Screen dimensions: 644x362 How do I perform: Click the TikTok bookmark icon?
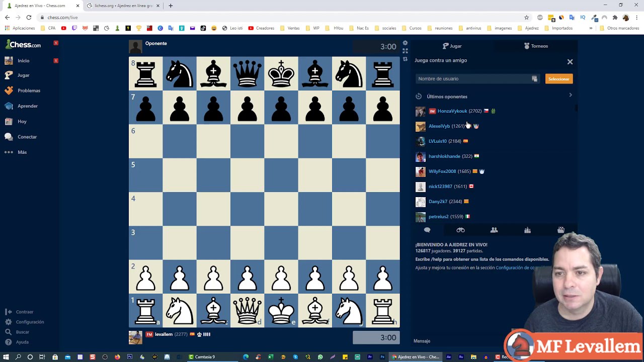(x=203, y=28)
